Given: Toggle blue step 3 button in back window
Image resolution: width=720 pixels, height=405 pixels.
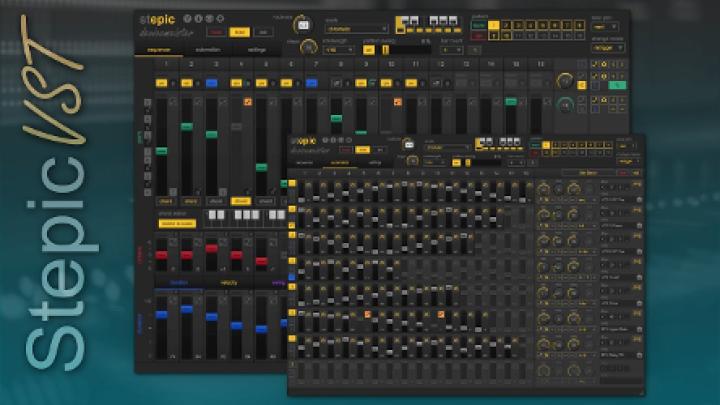Looking at the screenshot, I should pyautogui.click(x=211, y=83).
